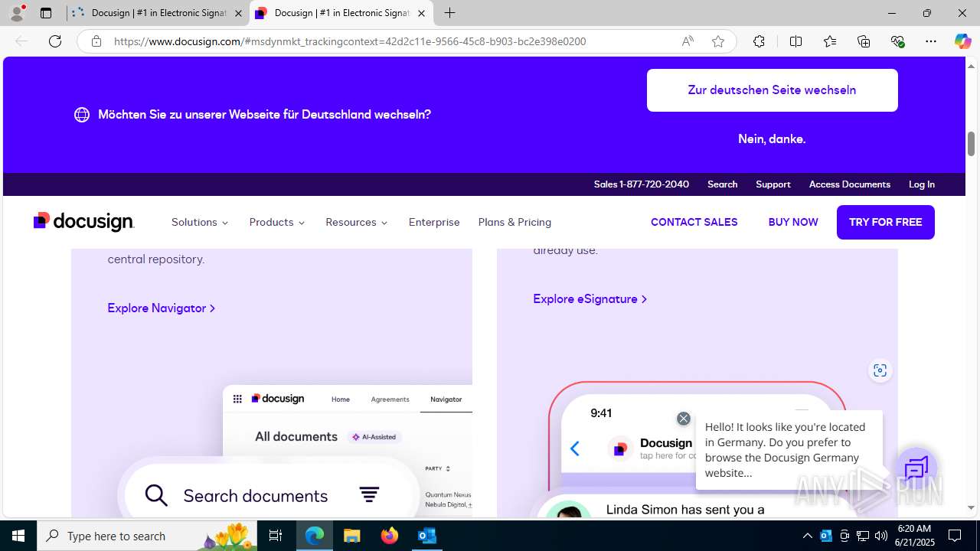Image resolution: width=980 pixels, height=551 pixels.
Task: Click Access Documents link
Action: point(850,184)
